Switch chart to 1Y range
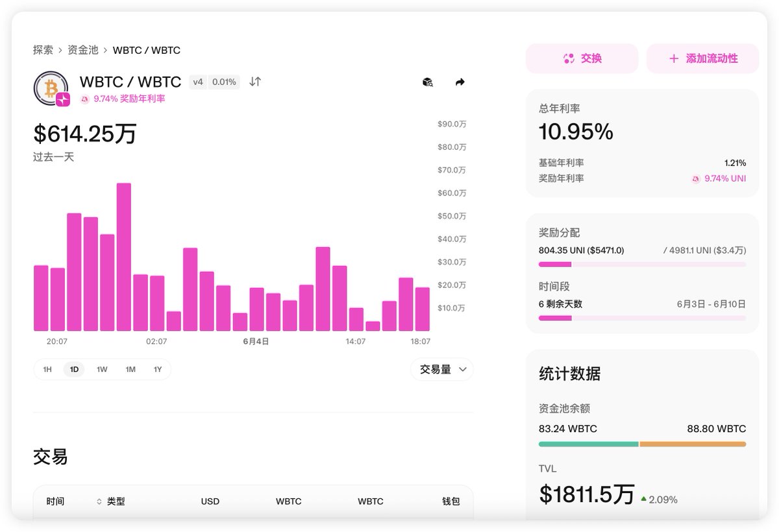Screen dimensions: 779x532 (x=158, y=369)
